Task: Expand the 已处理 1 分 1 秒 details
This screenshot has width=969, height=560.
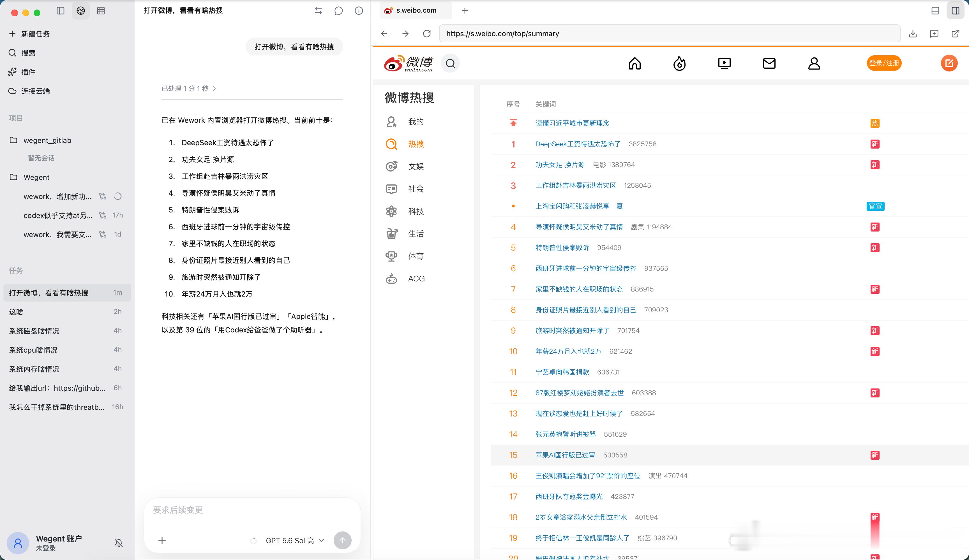Action: [x=189, y=88]
